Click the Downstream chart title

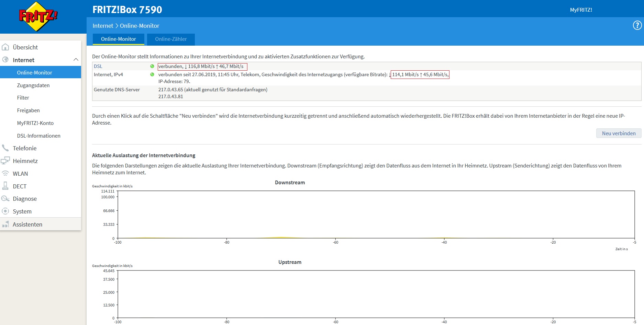click(x=290, y=183)
